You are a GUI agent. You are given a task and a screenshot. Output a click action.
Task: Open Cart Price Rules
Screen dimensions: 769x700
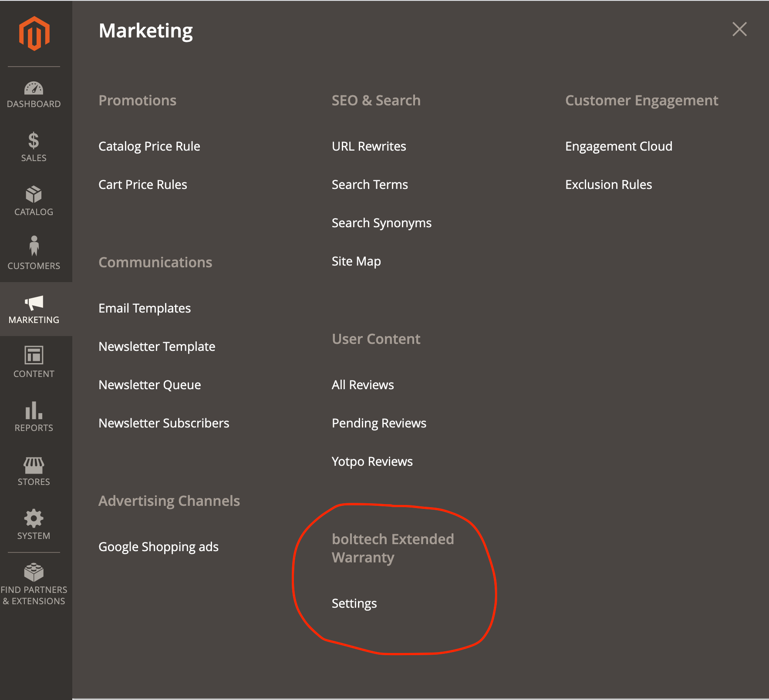click(143, 185)
